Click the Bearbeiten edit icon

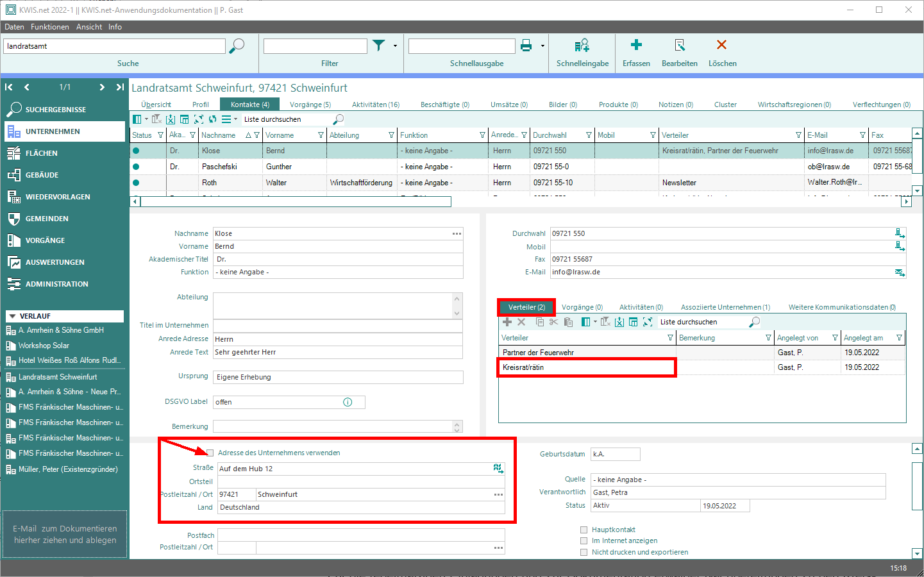[x=680, y=45]
